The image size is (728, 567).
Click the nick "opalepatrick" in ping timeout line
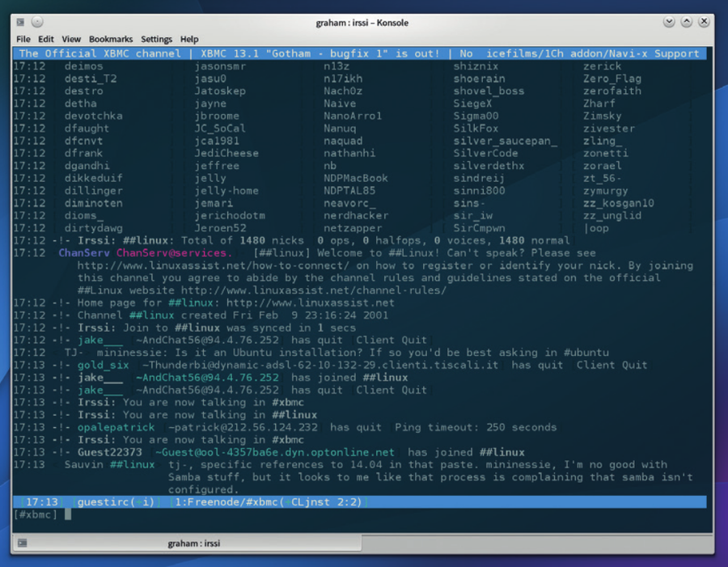(116, 428)
